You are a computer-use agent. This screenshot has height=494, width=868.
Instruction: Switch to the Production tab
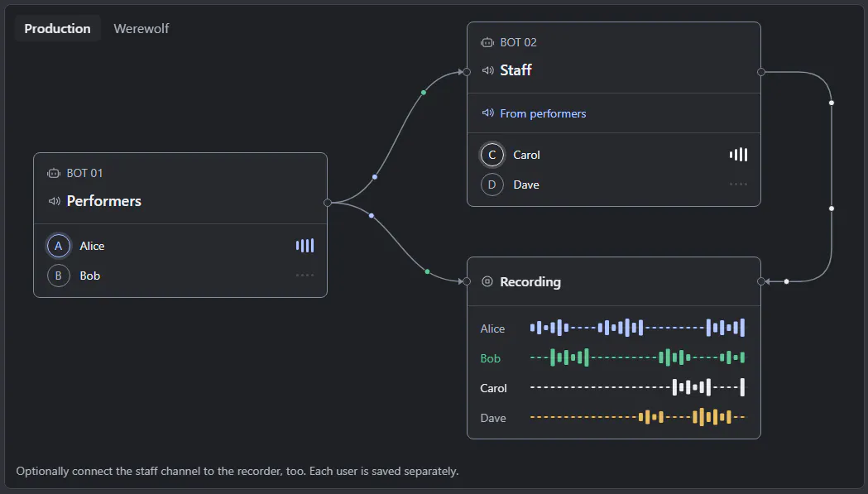coord(57,28)
